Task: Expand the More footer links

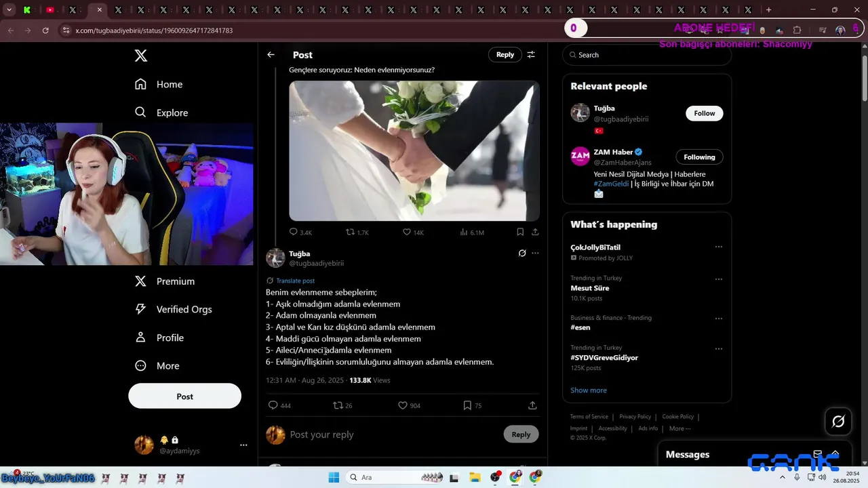Action: tap(679, 428)
